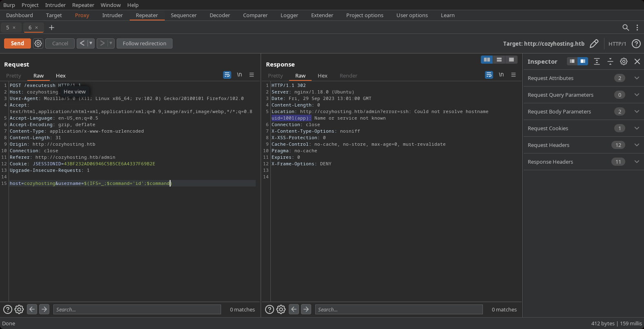The height and width of the screenshot is (329, 644).
Task: Open response search settings gear
Action: point(281,309)
